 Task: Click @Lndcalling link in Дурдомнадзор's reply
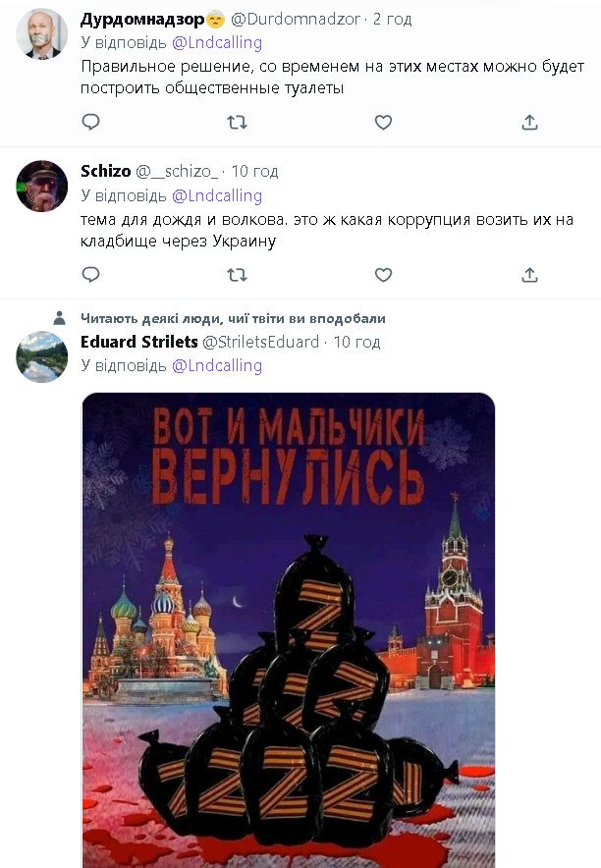tap(217, 42)
